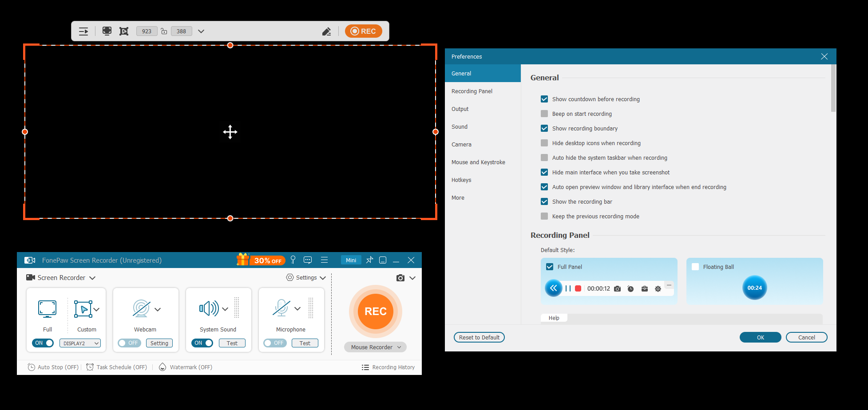Click the System Sound speaker icon
This screenshot has height=410, width=868.
[209, 308]
